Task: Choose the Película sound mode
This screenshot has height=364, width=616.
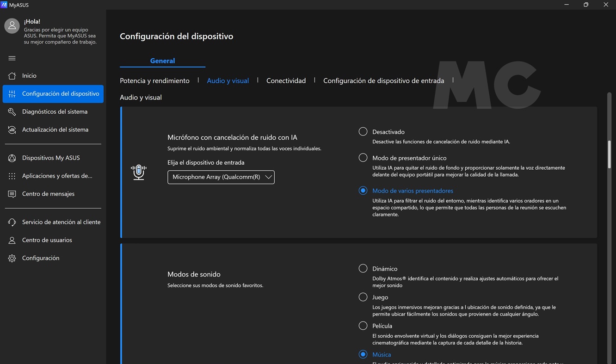Action: 363,326
